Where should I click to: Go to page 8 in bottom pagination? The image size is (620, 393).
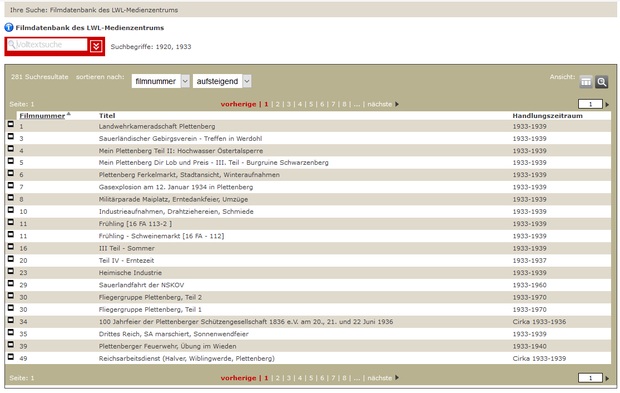(344, 378)
